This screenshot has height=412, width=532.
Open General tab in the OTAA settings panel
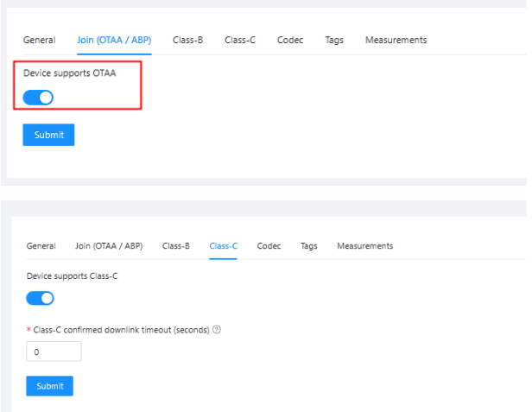click(39, 40)
